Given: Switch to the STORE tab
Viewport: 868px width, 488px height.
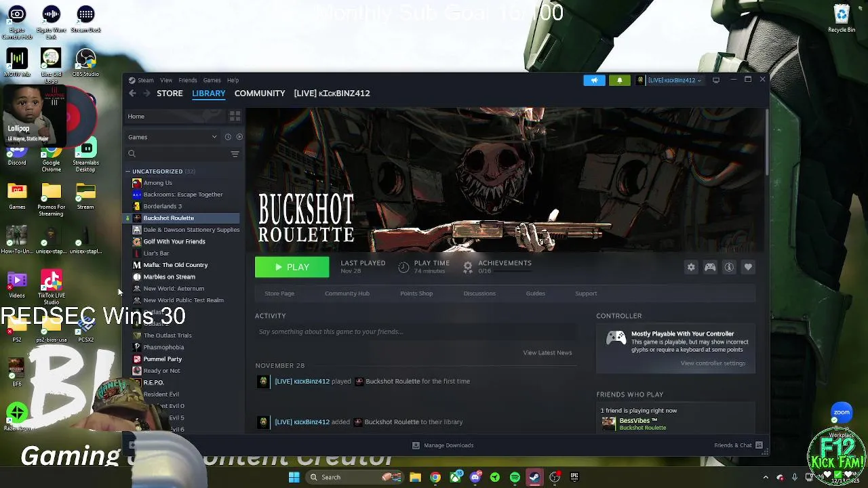Looking at the screenshot, I should [170, 94].
